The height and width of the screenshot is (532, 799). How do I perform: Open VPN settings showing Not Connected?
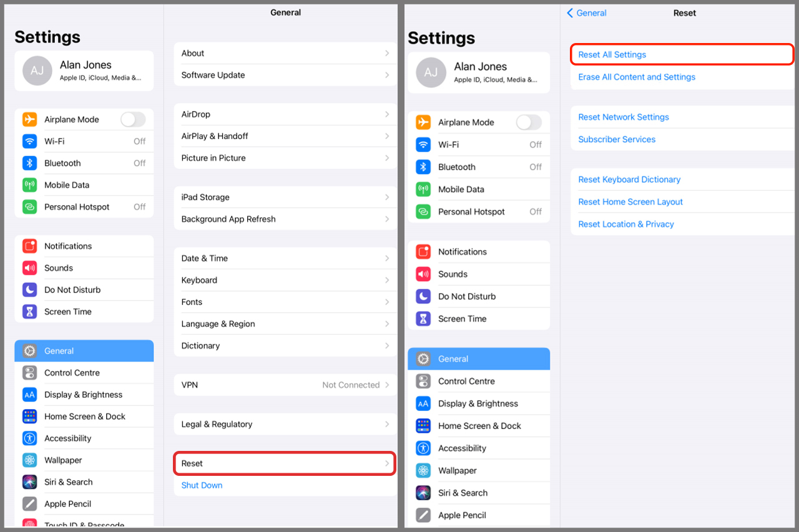(285, 385)
